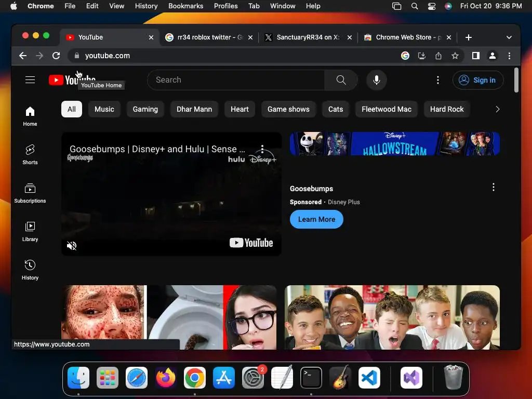This screenshot has width=532, height=399.
Task: Click the magnifier search button on YouTube
Action: pyautogui.click(x=341, y=79)
